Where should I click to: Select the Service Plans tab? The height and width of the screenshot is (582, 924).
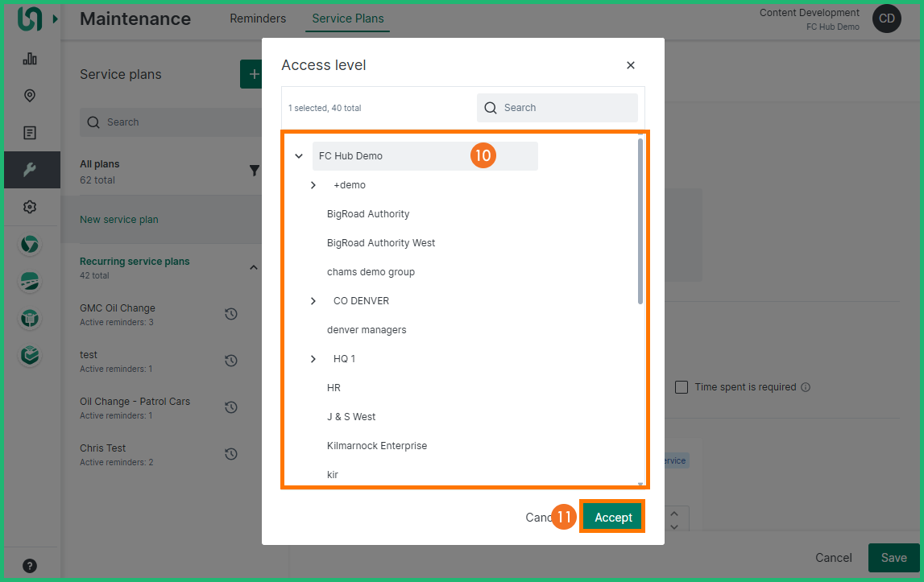tap(347, 19)
